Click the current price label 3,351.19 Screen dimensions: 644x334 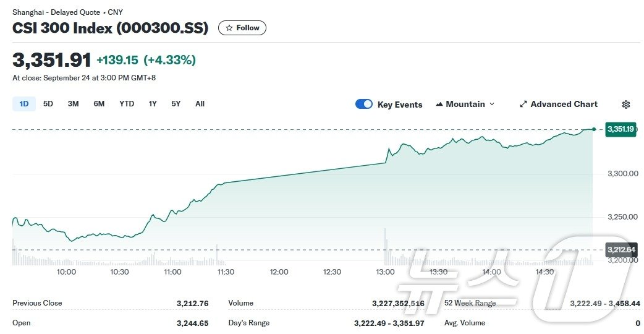point(621,129)
